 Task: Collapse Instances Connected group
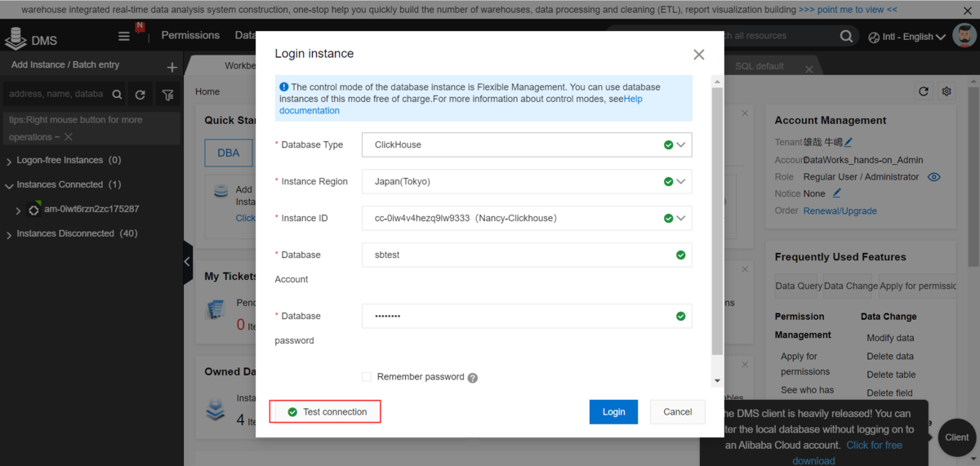click(9, 185)
